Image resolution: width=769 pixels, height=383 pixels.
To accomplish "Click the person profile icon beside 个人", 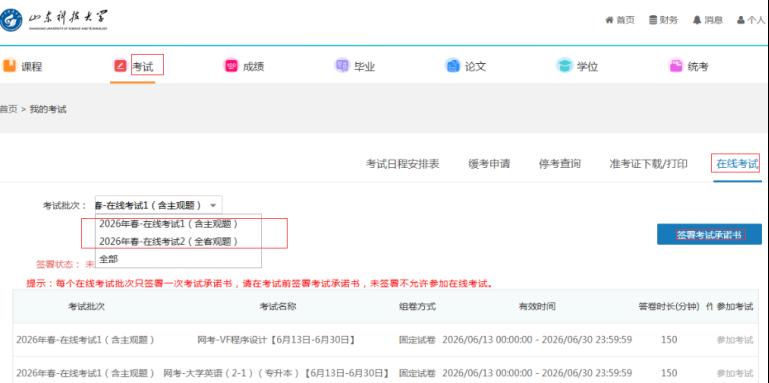I will (x=741, y=20).
